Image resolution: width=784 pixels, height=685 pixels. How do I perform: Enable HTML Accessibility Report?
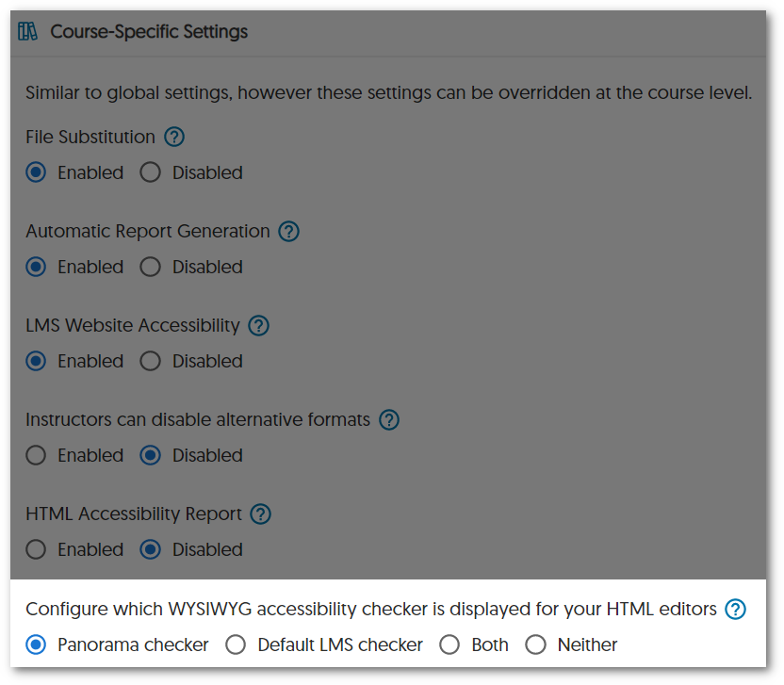click(x=37, y=550)
